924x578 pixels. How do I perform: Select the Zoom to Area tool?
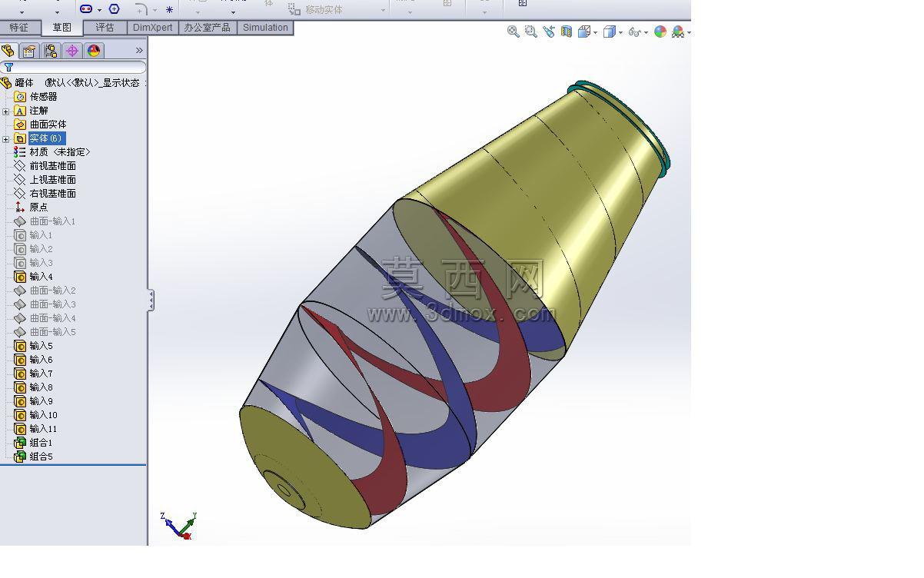point(531,32)
